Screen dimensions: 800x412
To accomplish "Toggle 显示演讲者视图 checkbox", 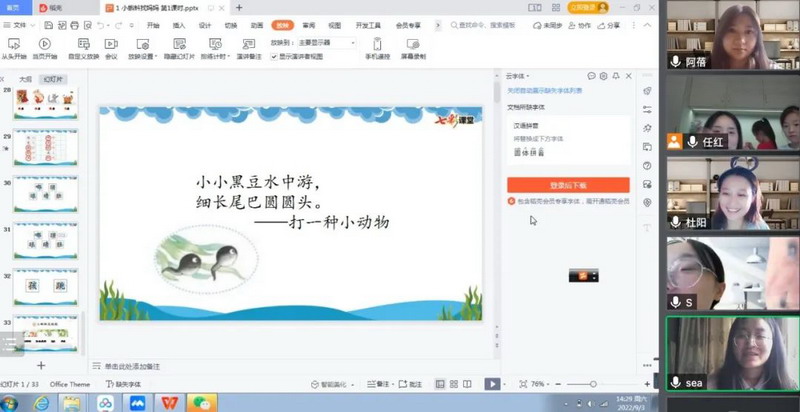I will pos(274,56).
